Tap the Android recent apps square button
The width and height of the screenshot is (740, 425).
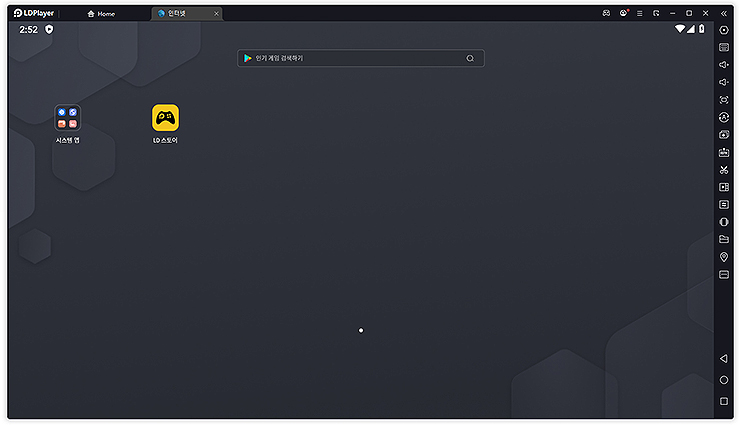point(723,401)
